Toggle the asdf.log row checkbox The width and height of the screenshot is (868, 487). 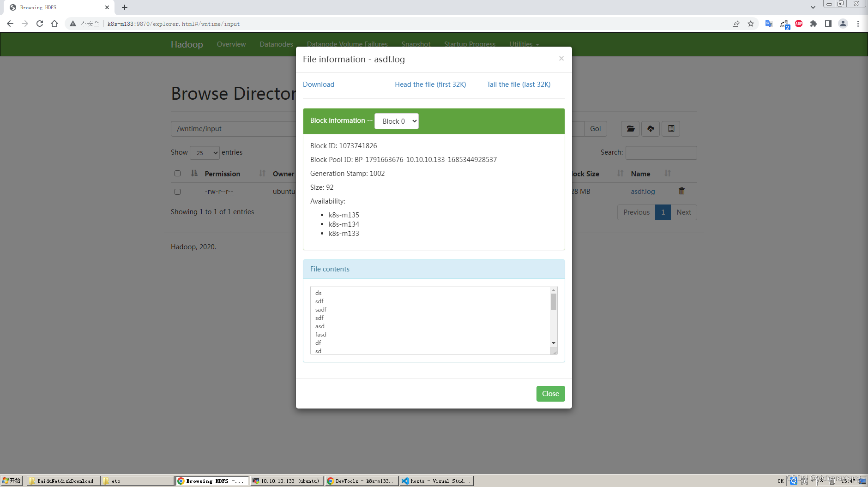[177, 192]
